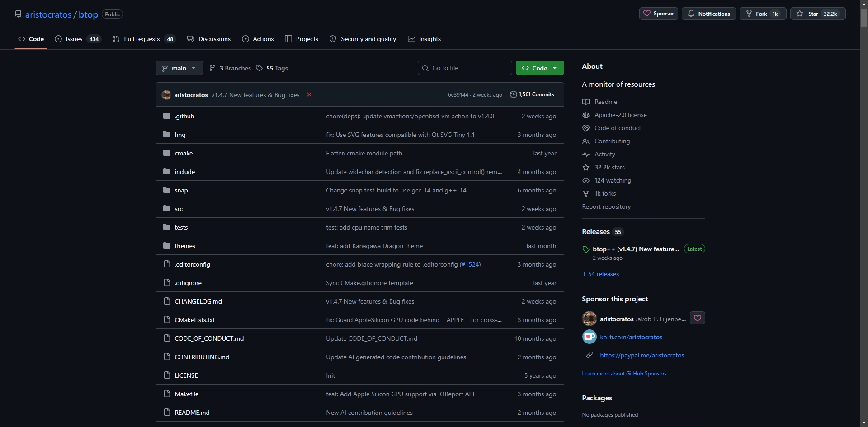Click the repository icon beside aristocratos
This screenshot has height=427, width=868.
pos(18,14)
